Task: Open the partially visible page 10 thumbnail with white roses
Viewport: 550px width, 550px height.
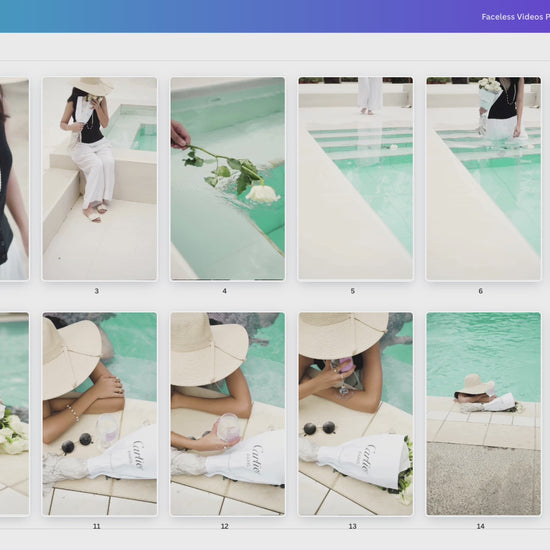Action: coord(14,414)
